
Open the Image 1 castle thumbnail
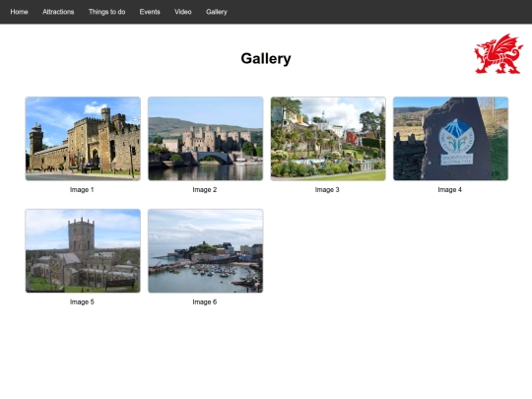pos(83,139)
